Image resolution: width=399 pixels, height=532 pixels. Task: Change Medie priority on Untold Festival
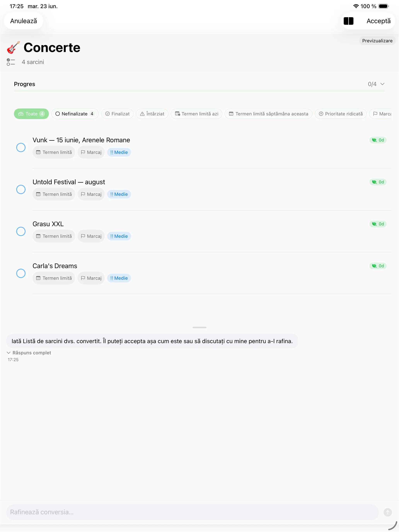tap(119, 194)
